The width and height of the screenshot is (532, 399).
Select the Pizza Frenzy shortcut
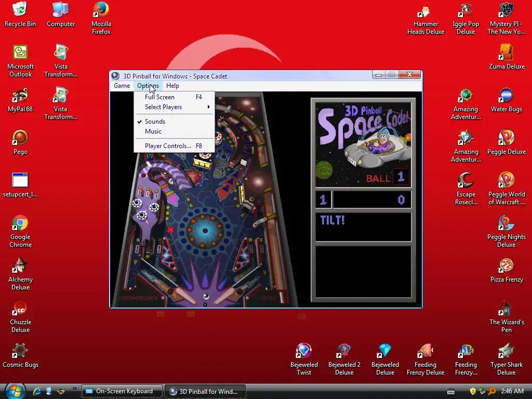point(506,270)
